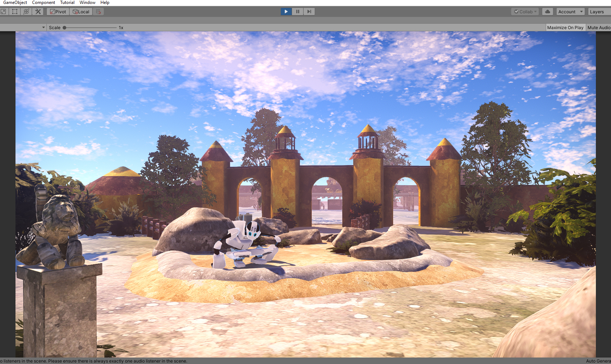Open the Help menu

[x=105, y=3]
